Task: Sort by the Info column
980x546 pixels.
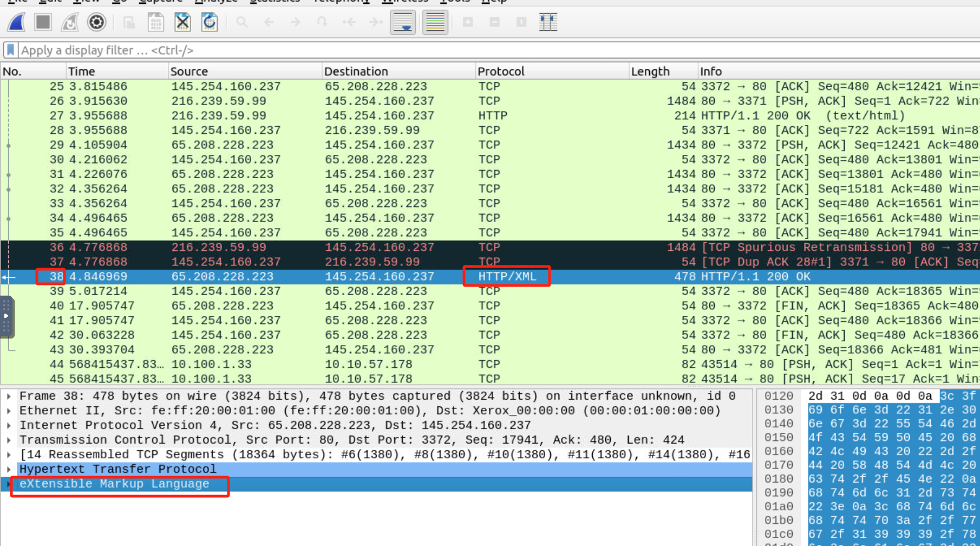Action: pos(839,71)
